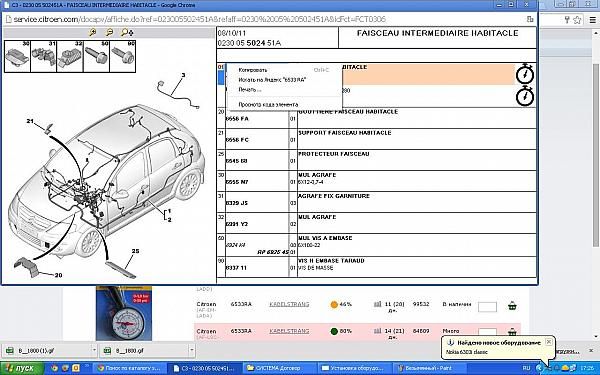Screen dimensions: 600x375
Task: Add the 46% Citroen row to basket
Action: coord(512,306)
